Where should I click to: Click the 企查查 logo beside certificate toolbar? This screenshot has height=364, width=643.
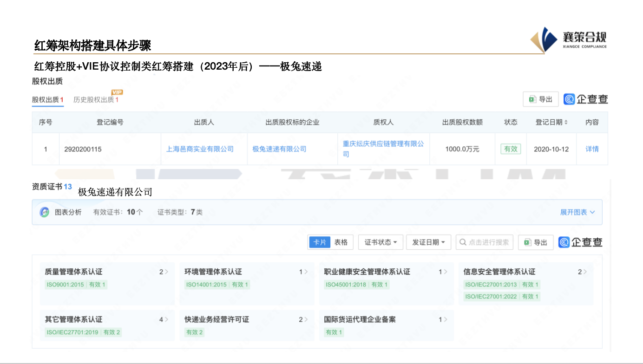click(x=580, y=242)
